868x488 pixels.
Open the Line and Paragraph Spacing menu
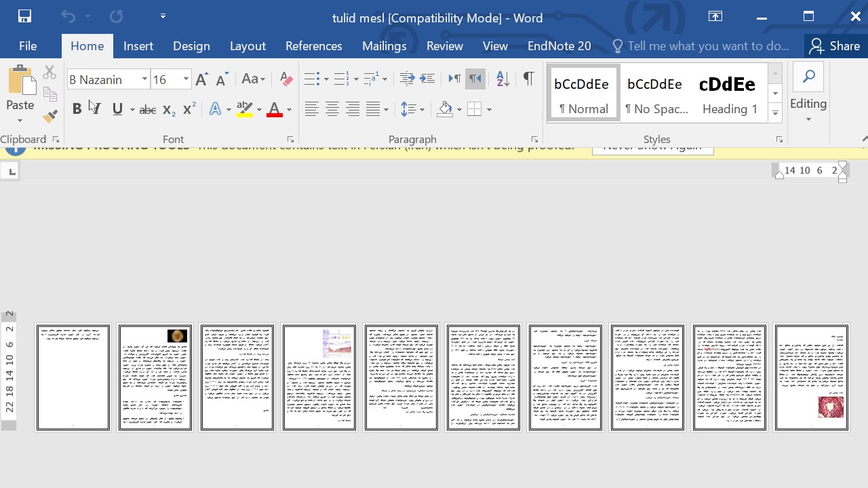[409, 109]
